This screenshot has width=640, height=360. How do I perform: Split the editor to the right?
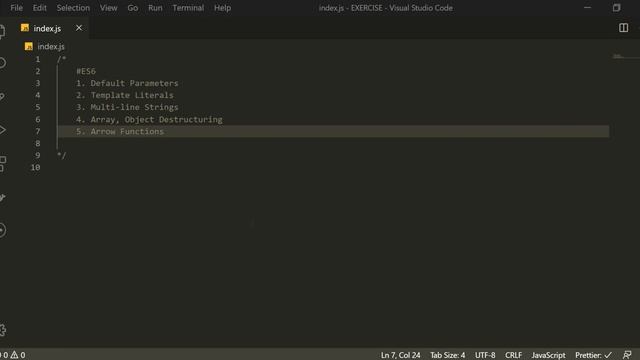click(623, 28)
